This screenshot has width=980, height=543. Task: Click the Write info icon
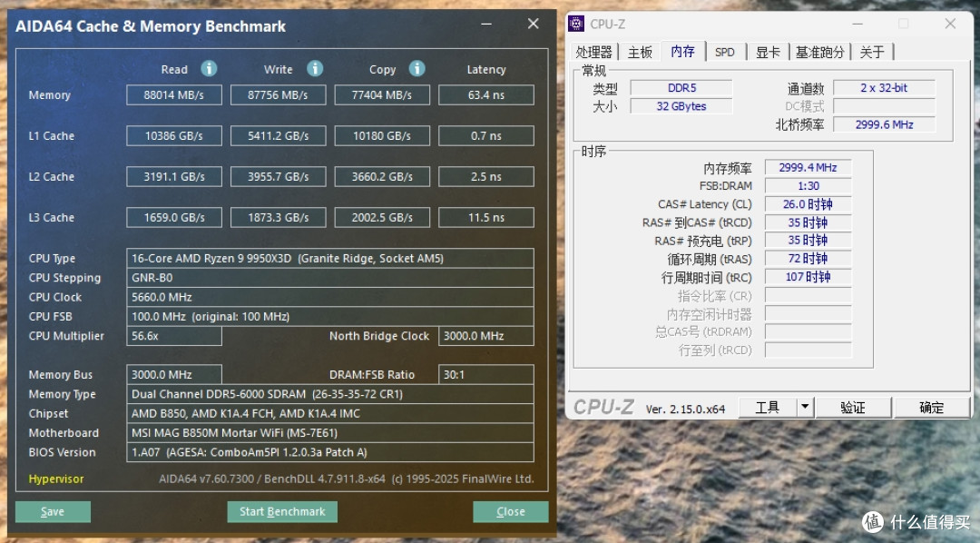315,68
